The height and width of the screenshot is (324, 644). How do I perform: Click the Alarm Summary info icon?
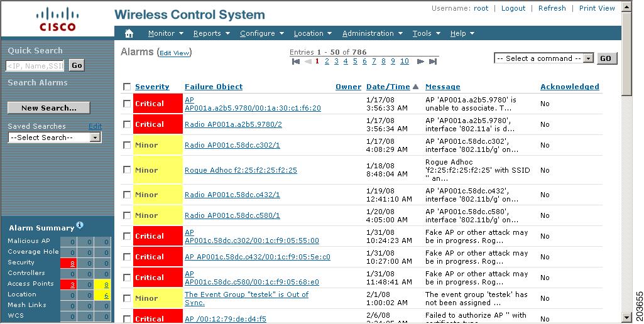(80, 225)
